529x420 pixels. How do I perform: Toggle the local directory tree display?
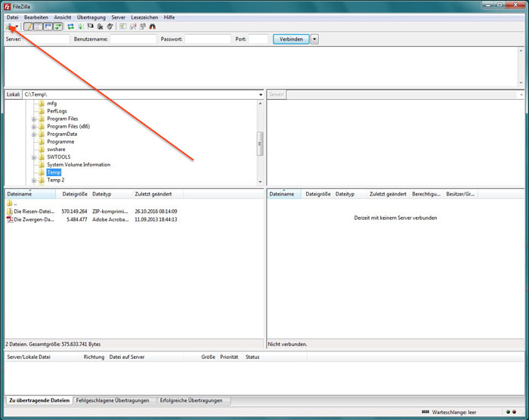38,26
